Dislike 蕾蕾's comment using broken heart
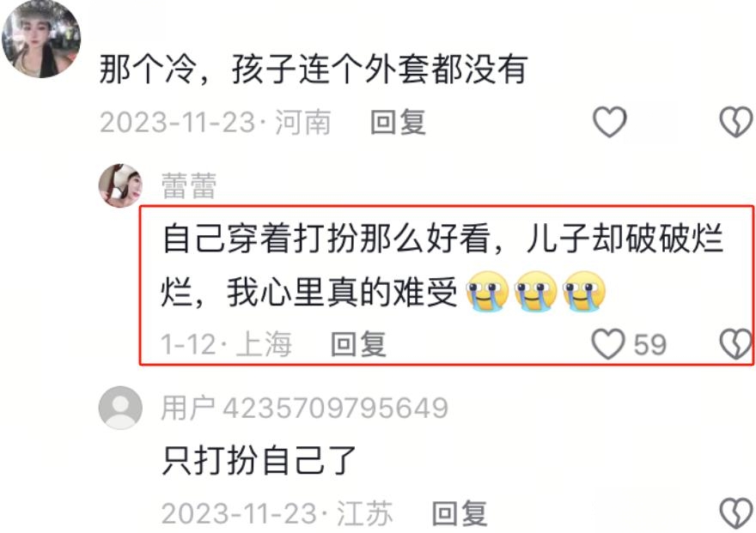The height and width of the screenshot is (533, 756). 735,344
